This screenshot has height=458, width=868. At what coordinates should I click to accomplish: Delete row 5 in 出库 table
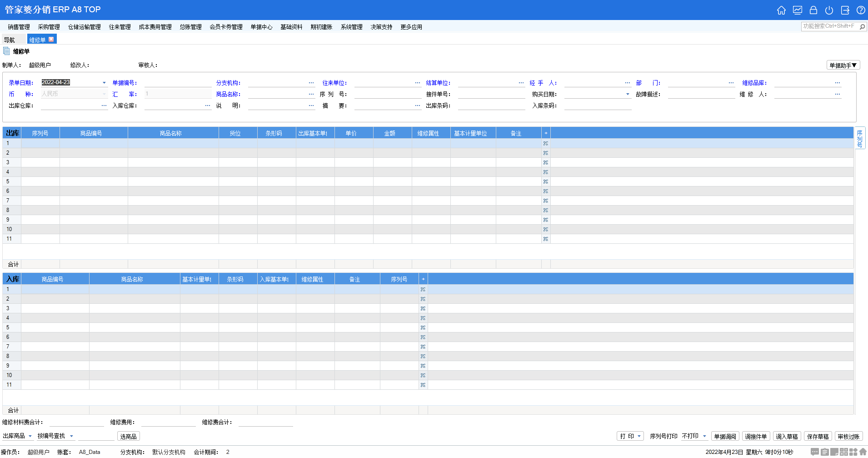pos(546,181)
